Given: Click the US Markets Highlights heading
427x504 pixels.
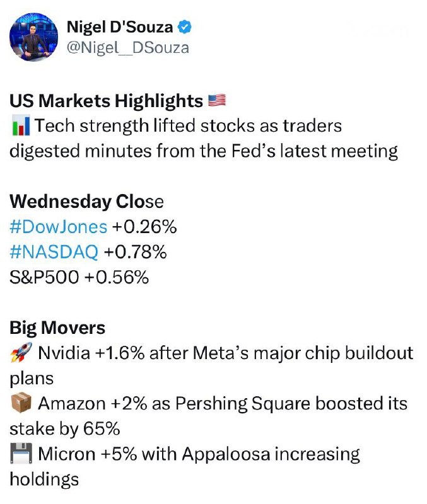Looking at the screenshot, I should pyautogui.click(x=106, y=101).
